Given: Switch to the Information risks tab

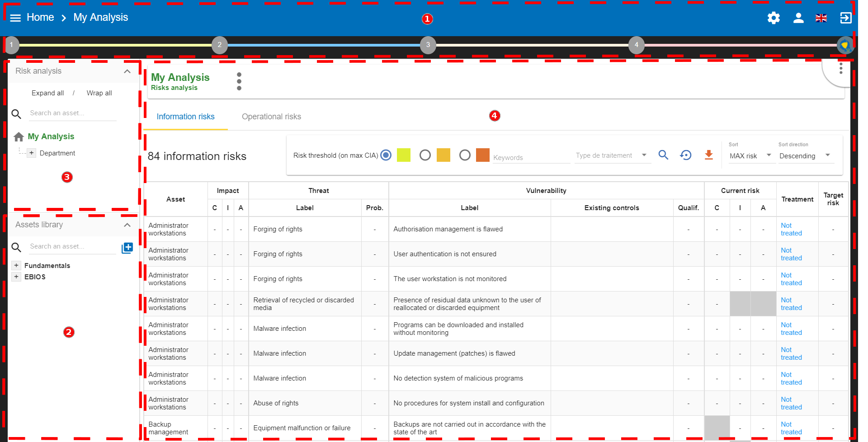Looking at the screenshot, I should (x=185, y=117).
